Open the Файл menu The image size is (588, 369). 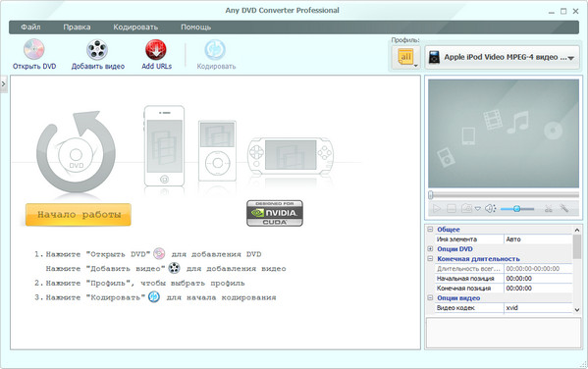[30, 27]
